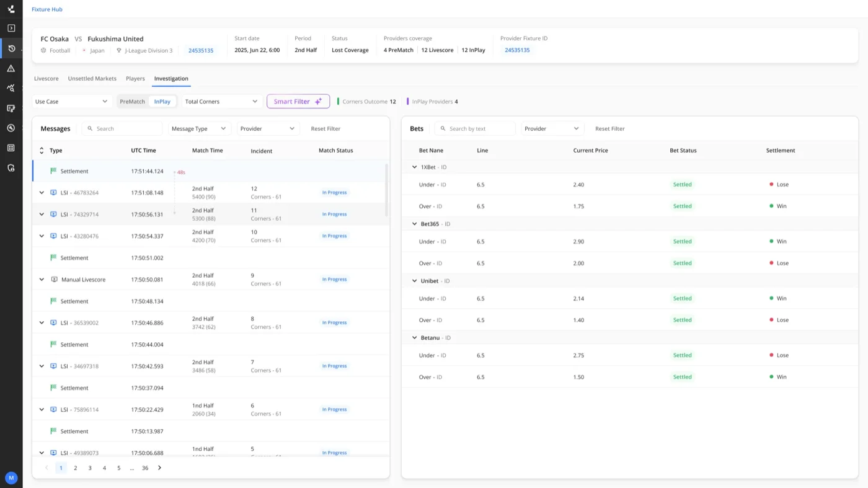Click Reset Filter in Messages panel
Viewport: 868px width, 488px height.
click(325, 129)
